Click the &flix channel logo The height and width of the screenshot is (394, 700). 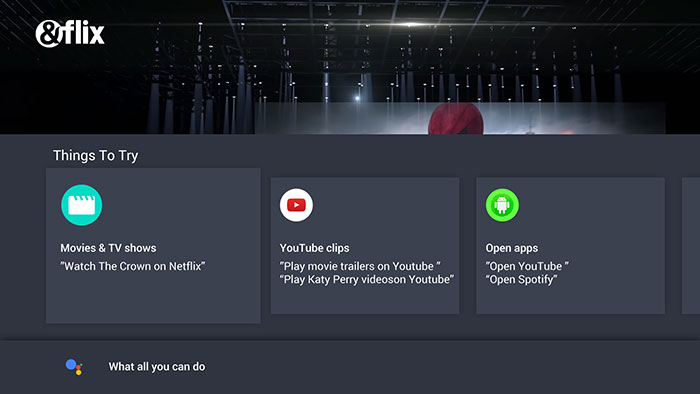(x=70, y=33)
